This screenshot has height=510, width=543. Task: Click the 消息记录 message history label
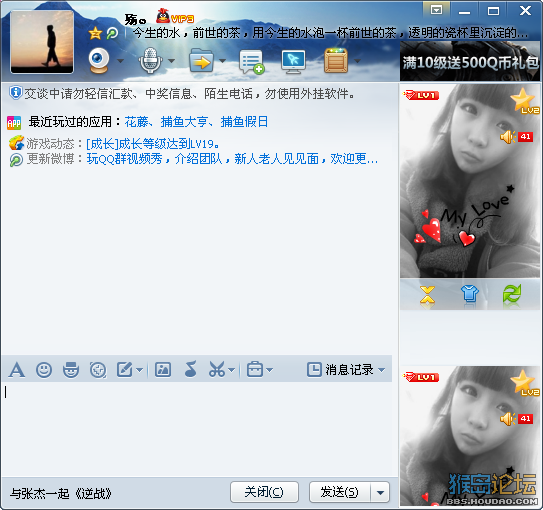point(349,370)
